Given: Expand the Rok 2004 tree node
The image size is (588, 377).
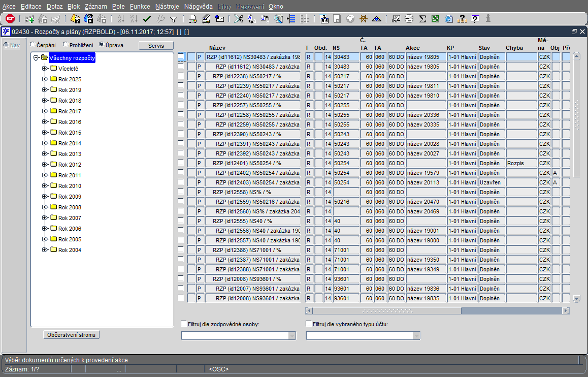Looking at the screenshot, I should [45, 250].
